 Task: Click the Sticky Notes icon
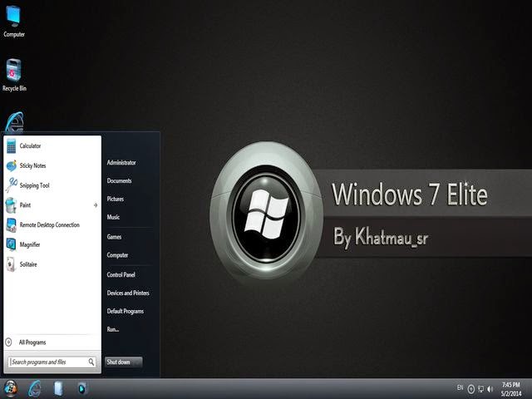11,165
